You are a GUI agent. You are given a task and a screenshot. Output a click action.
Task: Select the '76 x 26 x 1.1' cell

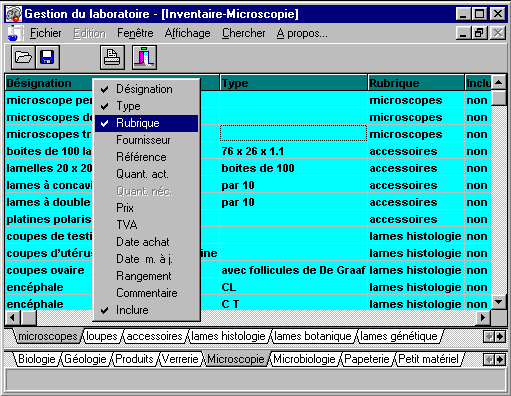click(x=294, y=151)
